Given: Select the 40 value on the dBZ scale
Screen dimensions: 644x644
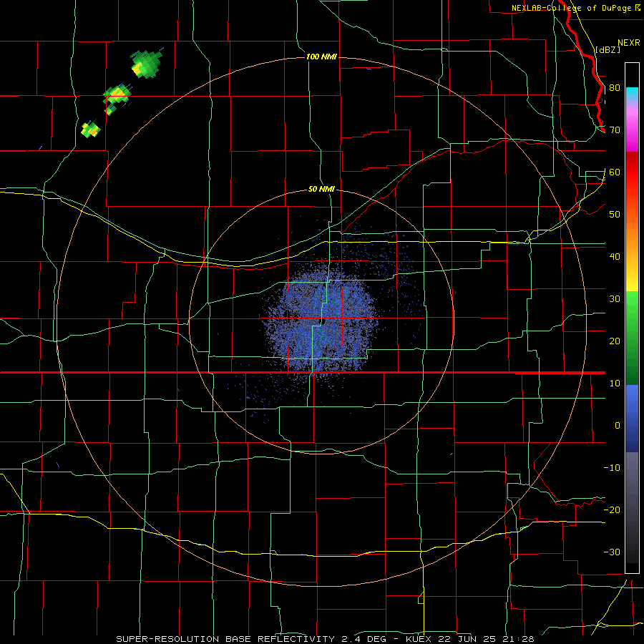Looking at the screenshot, I should point(615,257).
